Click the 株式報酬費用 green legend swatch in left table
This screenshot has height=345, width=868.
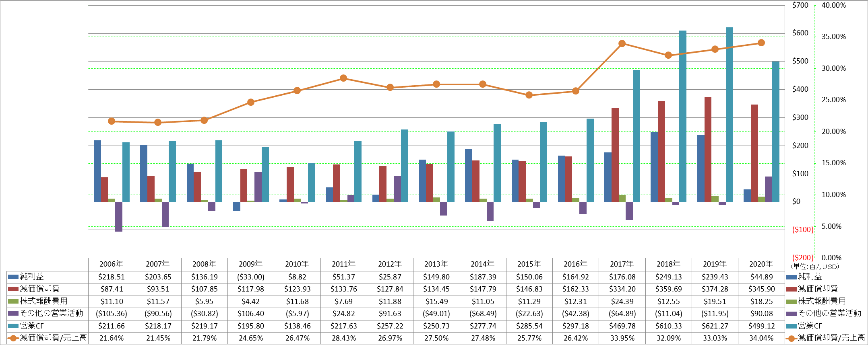tap(13, 301)
